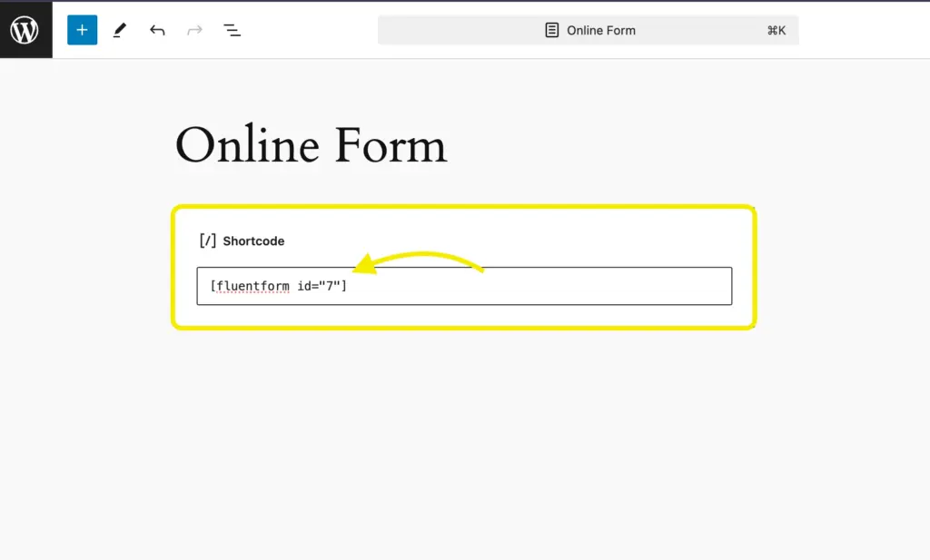Image resolution: width=930 pixels, height=560 pixels.
Task: Focus the shortcode text input field
Action: pyautogui.click(x=545, y=286)
